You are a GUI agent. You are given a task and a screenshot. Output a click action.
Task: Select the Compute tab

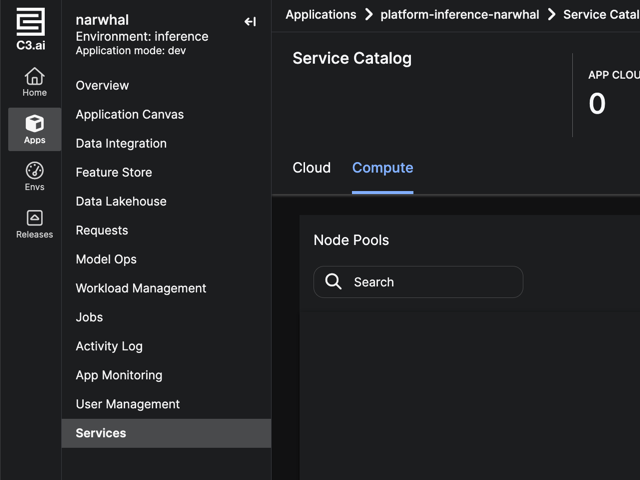[x=382, y=168]
